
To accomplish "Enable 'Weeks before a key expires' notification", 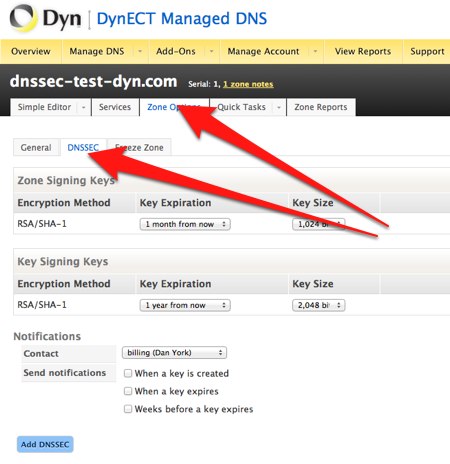I will pos(128,409).
